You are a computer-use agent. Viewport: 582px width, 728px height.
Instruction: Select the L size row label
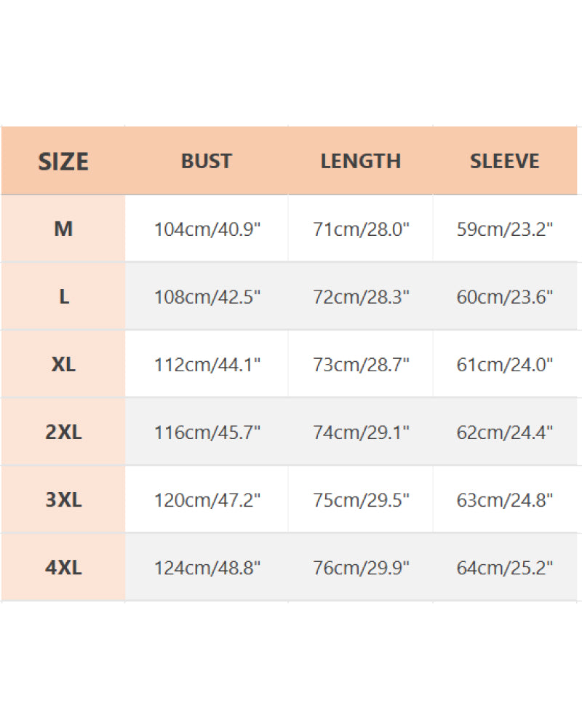coord(63,297)
